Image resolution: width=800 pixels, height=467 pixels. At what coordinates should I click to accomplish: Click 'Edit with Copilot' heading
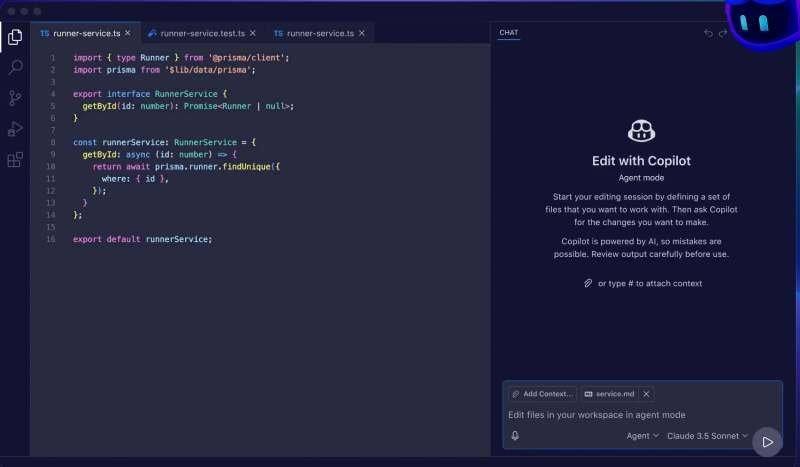(x=641, y=161)
